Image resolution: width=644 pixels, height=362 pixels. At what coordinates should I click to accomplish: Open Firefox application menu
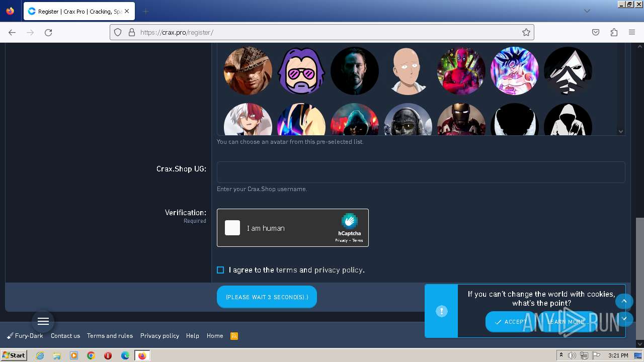[632, 32]
